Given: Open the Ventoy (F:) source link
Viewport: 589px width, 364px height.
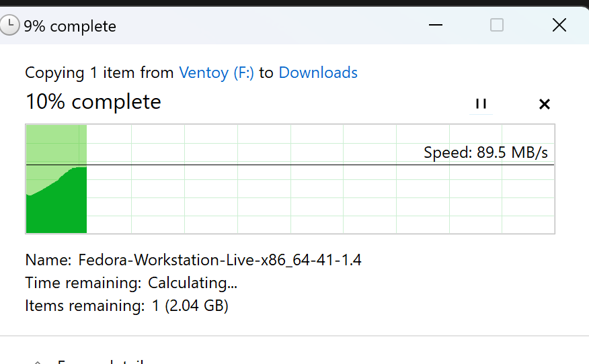Looking at the screenshot, I should tap(217, 73).
